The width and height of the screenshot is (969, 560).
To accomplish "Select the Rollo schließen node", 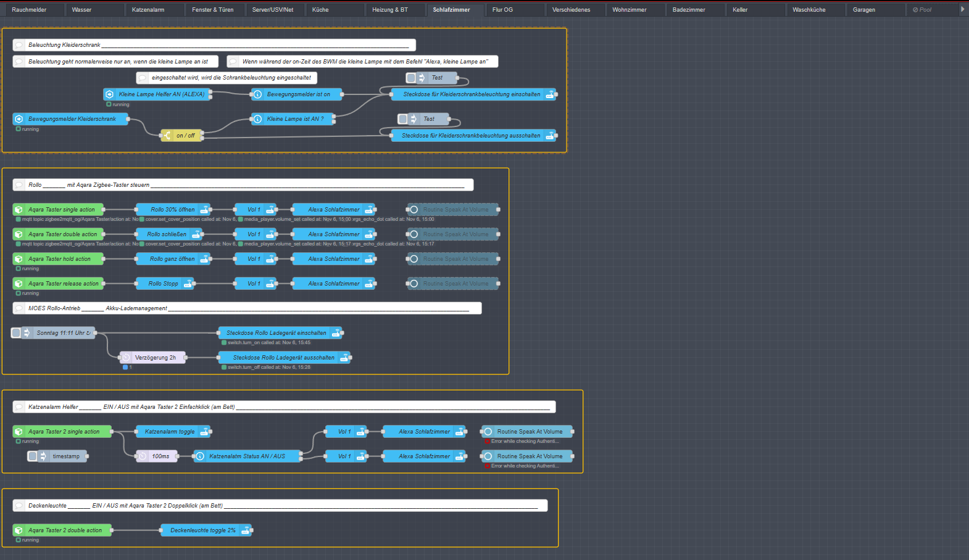I will (x=166, y=234).
